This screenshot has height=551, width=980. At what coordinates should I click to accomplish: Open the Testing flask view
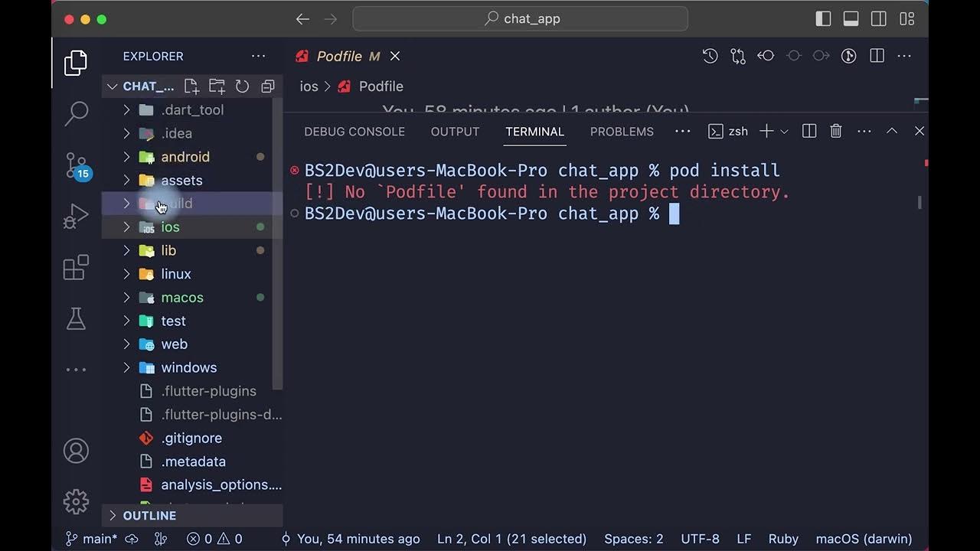[76, 318]
